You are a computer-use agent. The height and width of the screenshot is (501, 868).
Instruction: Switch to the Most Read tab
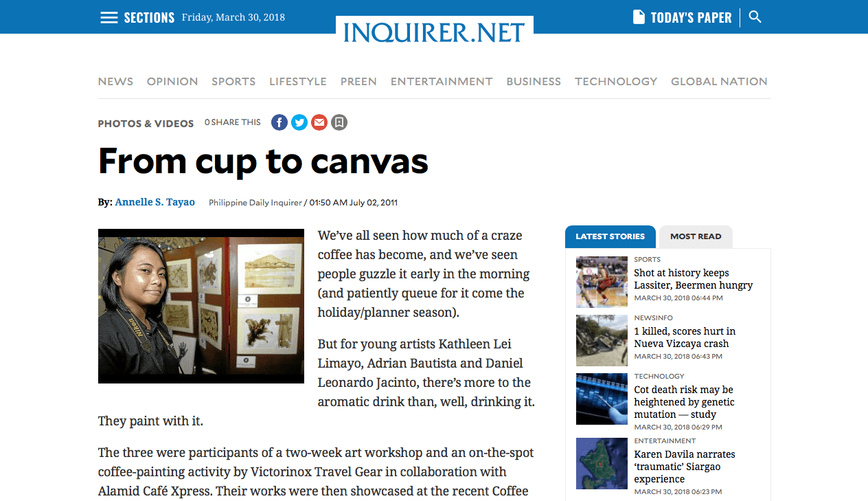[x=695, y=236]
